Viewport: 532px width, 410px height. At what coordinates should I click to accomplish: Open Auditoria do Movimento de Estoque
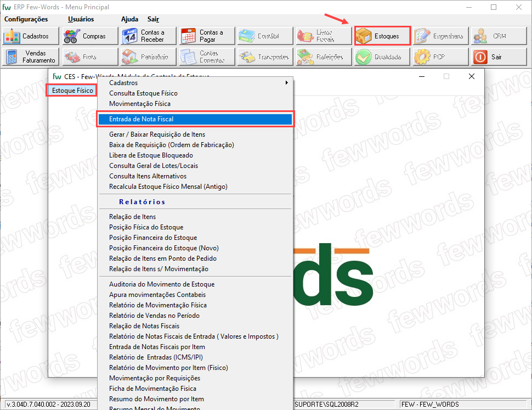[x=195, y=284]
